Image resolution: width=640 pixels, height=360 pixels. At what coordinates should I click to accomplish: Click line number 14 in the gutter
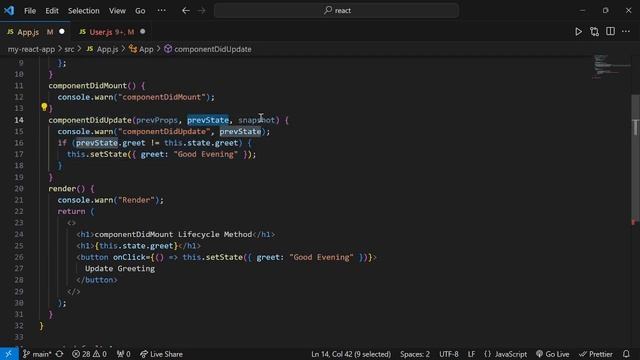click(19, 120)
